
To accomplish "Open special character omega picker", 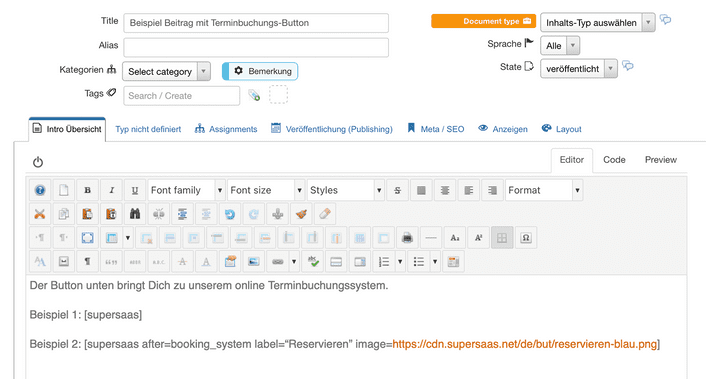I will pyautogui.click(x=526, y=238).
